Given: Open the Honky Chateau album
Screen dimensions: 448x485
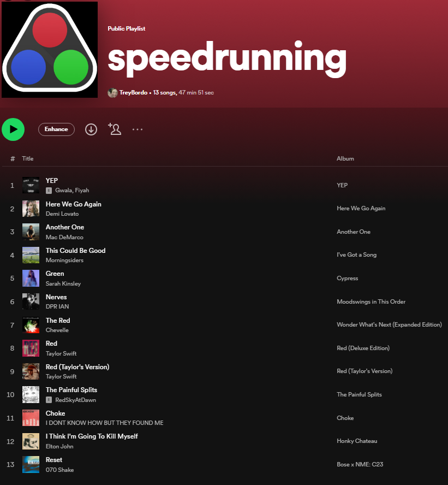Looking at the screenshot, I should click(x=357, y=441).
